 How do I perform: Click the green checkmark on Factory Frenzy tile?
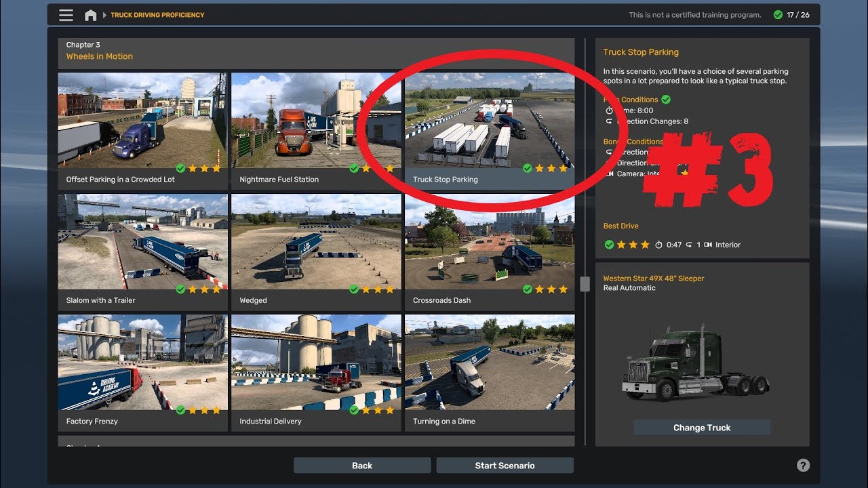pos(180,410)
